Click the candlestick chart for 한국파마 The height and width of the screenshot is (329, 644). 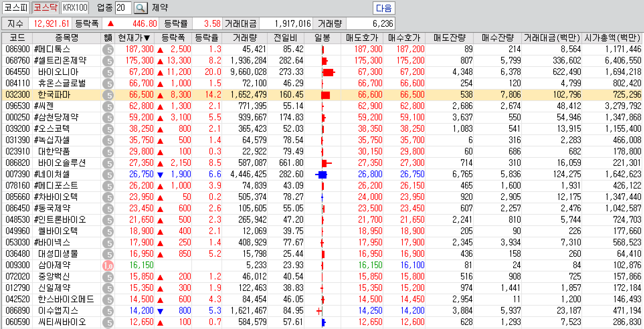coord(326,95)
